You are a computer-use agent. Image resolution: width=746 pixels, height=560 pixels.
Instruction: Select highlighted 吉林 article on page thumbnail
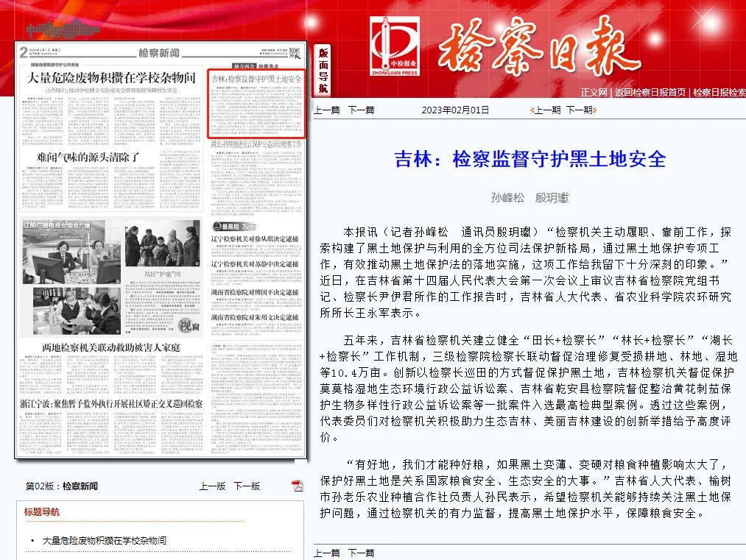coord(256,79)
